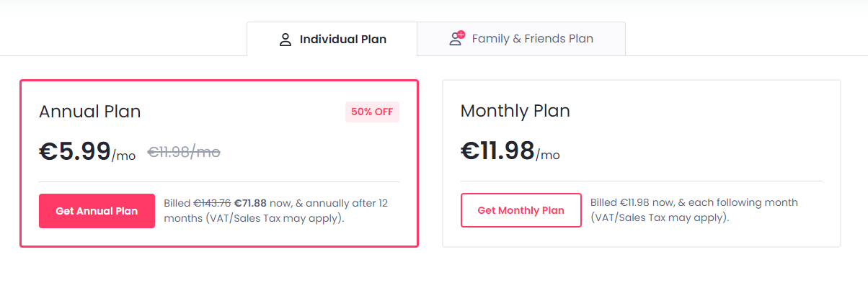Select the €5.99/mo annual price
The width and height of the screenshot is (868, 306).
pos(75,152)
